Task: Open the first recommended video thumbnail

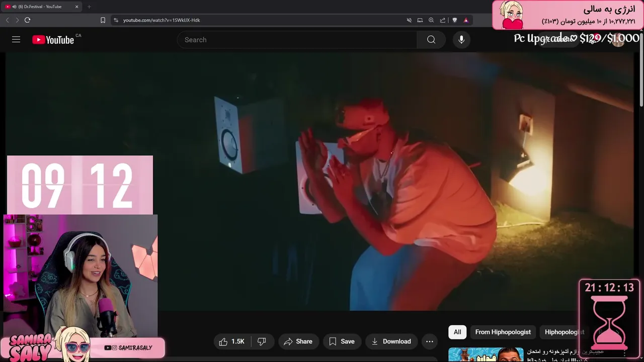Action: point(486,354)
